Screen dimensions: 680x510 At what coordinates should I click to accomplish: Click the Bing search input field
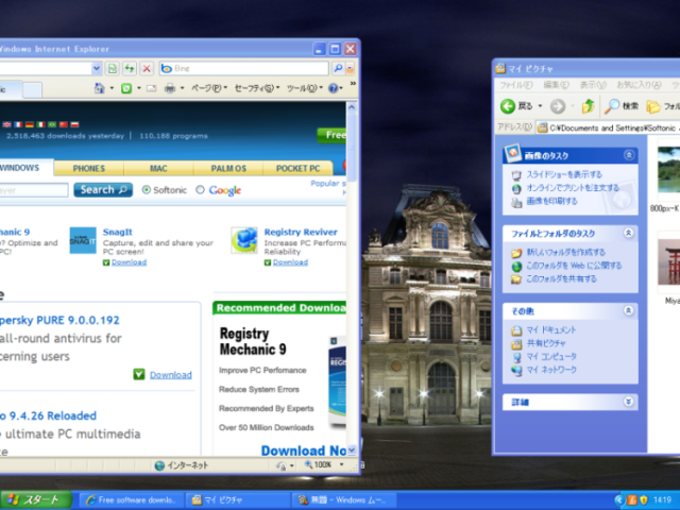244,68
